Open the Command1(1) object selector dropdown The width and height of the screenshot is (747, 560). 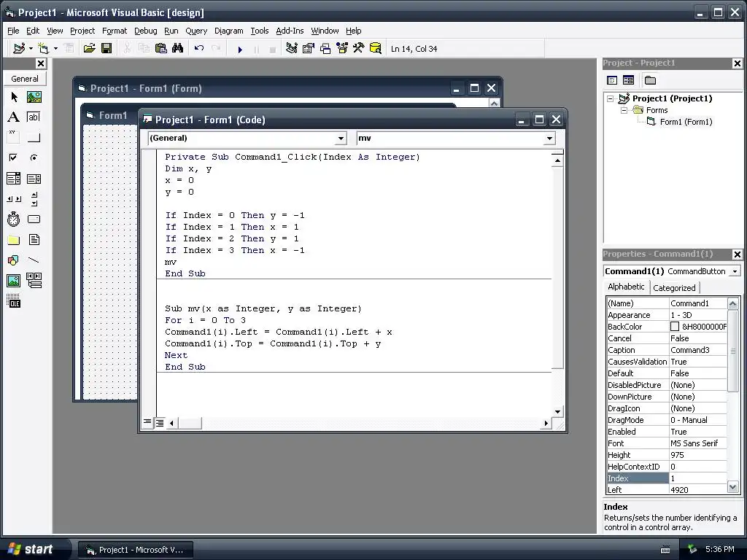tap(735, 271)
